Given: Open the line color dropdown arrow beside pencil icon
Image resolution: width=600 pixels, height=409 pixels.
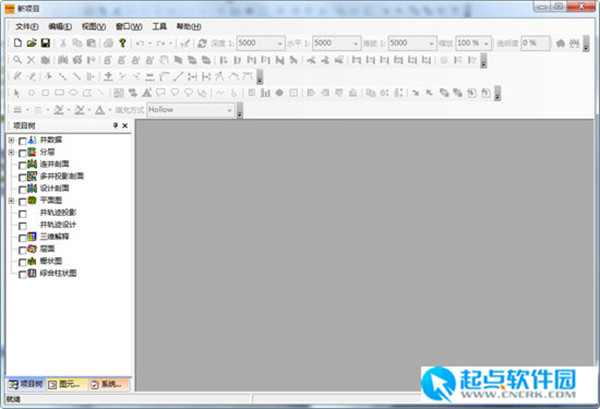Looking at the screenshot, I should (68, 111).
